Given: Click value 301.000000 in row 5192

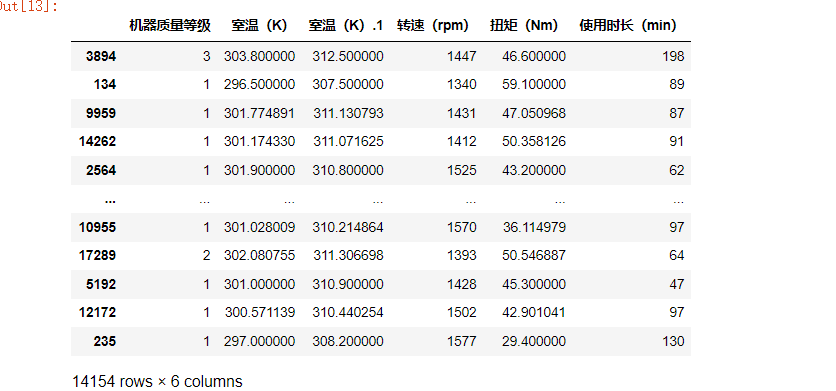Looking at the screenshot, I should click(260, 284).
